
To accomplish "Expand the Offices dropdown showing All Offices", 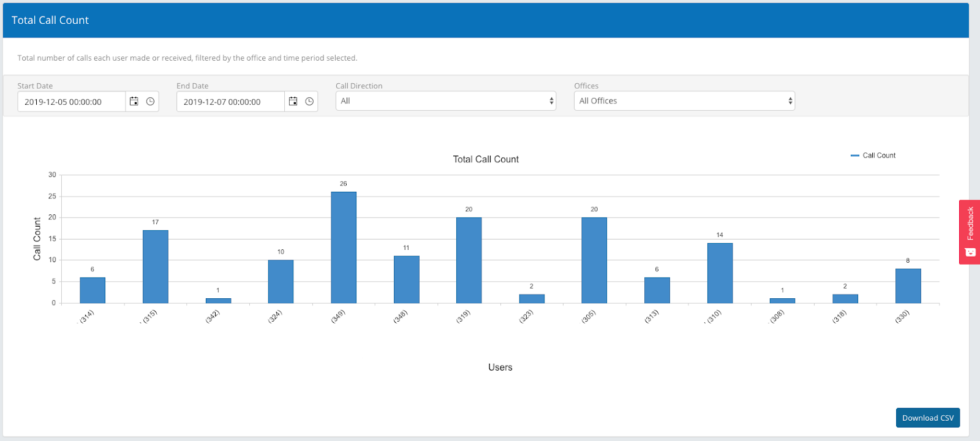I will (x=684, y=101).
